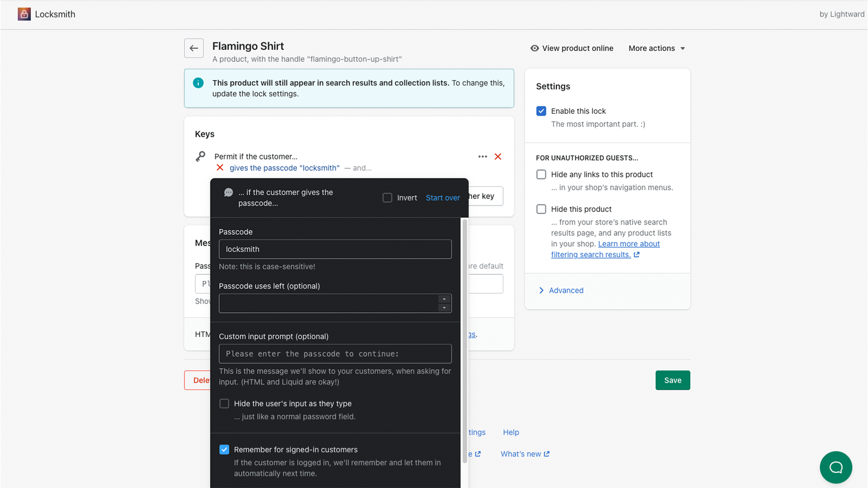This screenshot has height=488, width=868.
Task: Click the Start over link
Action: click(x=443, y=198)
